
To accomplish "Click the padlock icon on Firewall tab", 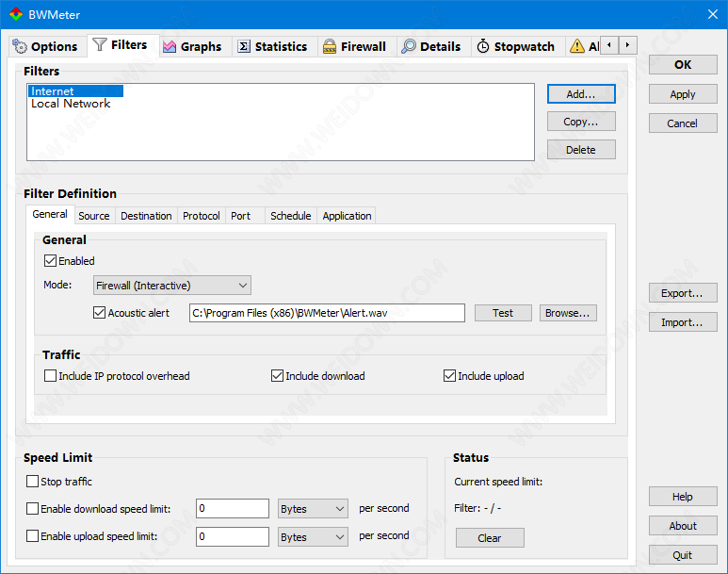I will pos(330,46).
